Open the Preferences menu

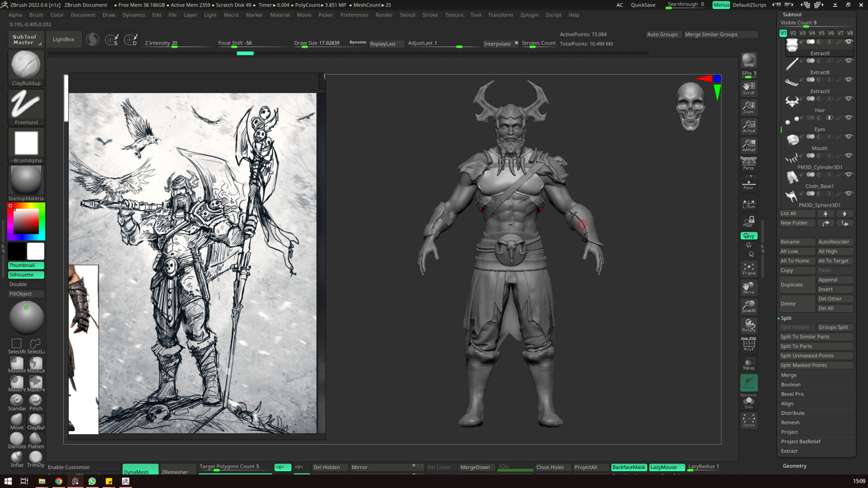pyautogui.click(x=354, y=15)
